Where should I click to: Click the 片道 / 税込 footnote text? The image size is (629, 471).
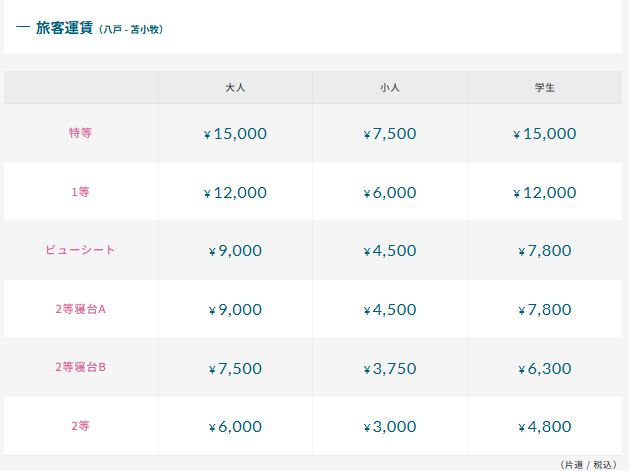(x=588, y=465)
